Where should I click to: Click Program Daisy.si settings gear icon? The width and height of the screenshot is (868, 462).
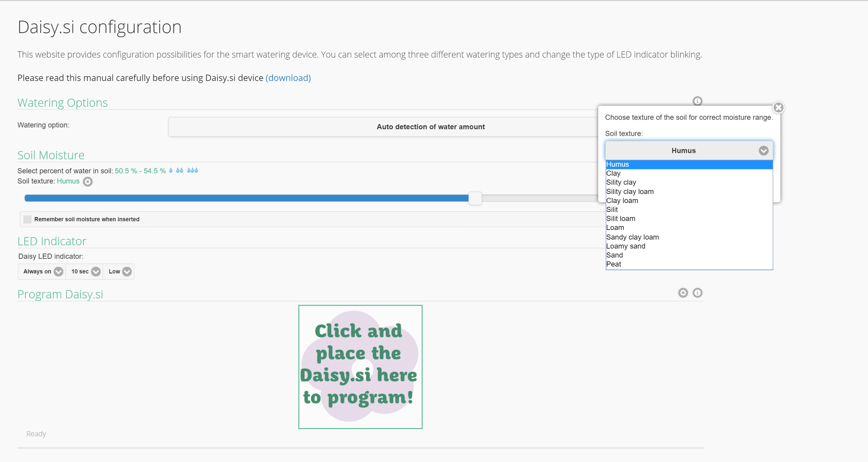tap(683, 293)
